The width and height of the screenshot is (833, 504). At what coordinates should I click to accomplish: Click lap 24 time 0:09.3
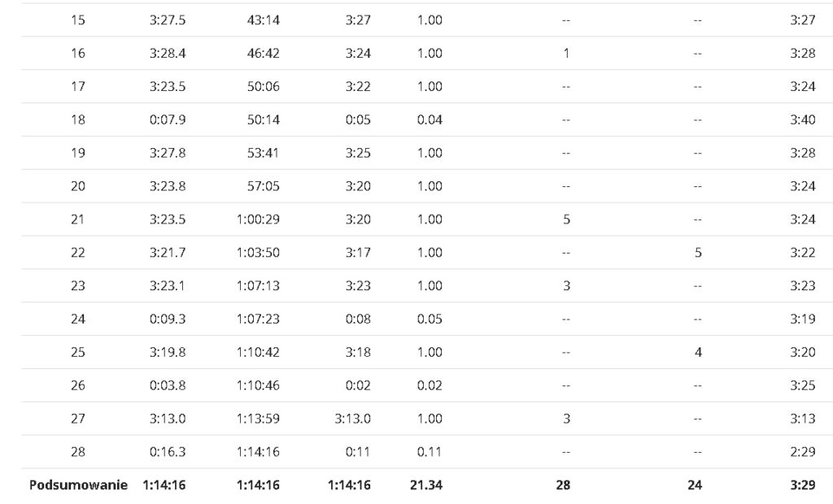[168, 319]
